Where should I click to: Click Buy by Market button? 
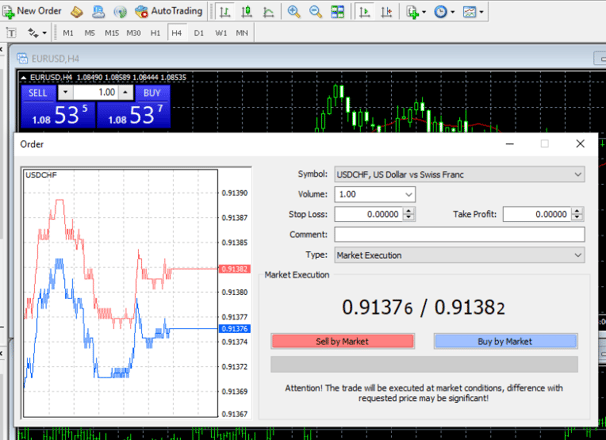point(505,341)
